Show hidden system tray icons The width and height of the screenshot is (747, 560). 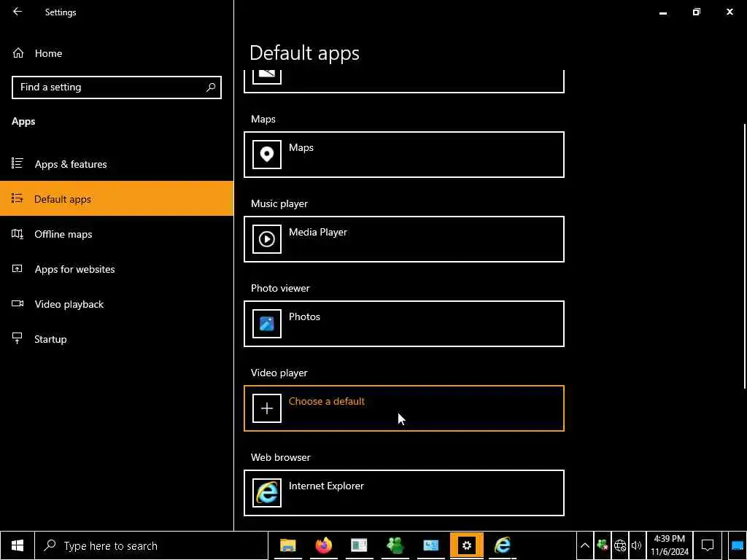coord(584,545)
